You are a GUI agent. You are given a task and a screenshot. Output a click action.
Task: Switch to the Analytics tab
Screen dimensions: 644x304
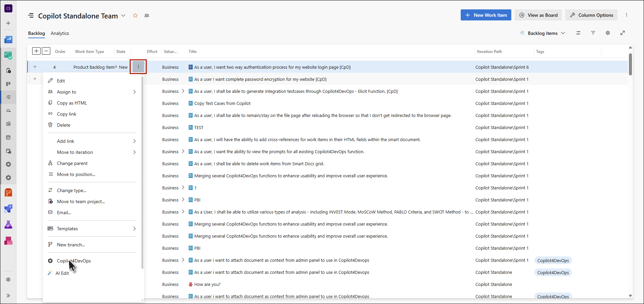(60, 33)
